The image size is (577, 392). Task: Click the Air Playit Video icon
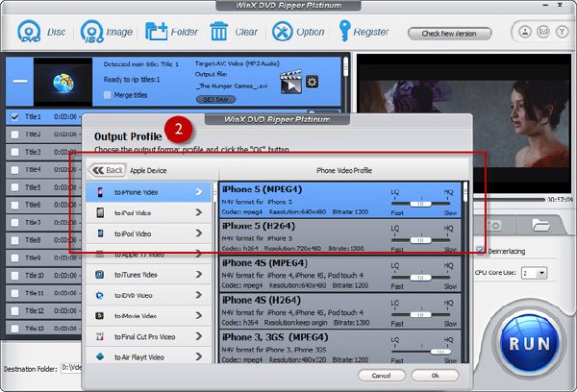99,356
